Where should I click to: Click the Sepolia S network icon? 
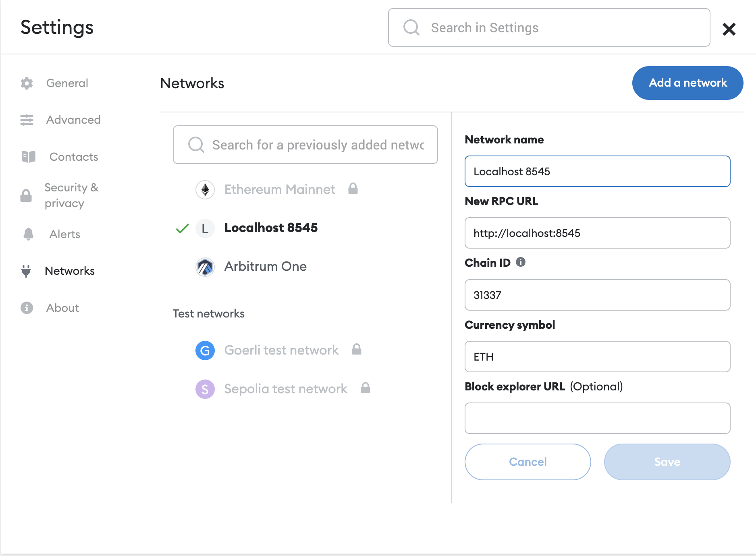click(205, 389)
